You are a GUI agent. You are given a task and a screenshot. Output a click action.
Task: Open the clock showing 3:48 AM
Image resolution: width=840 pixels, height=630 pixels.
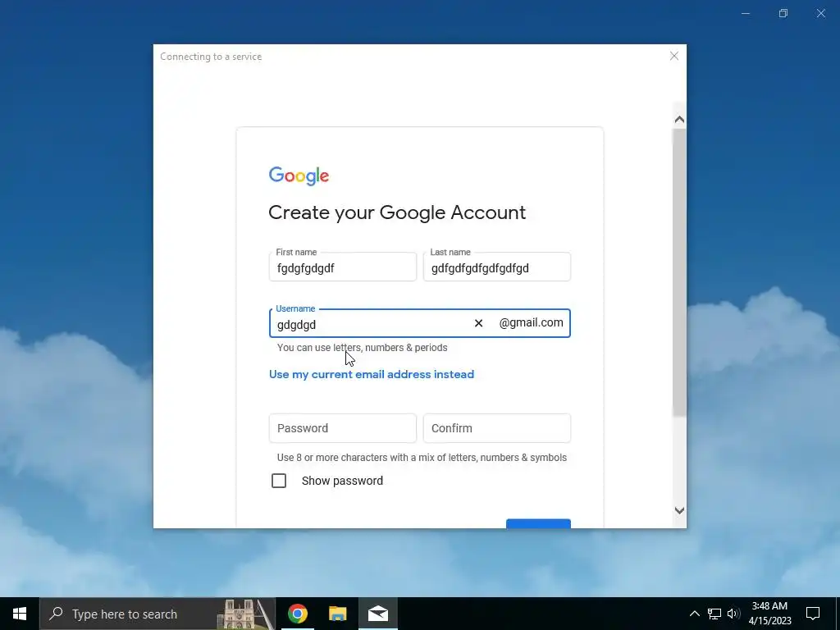click(x=769, y=614)
